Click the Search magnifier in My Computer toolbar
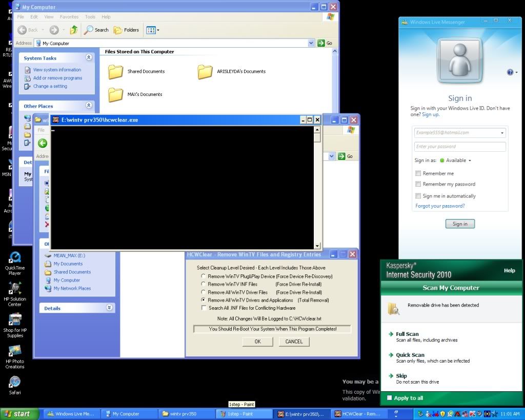The height and width of the screenshot is (420, 525). tap(88, 30)
